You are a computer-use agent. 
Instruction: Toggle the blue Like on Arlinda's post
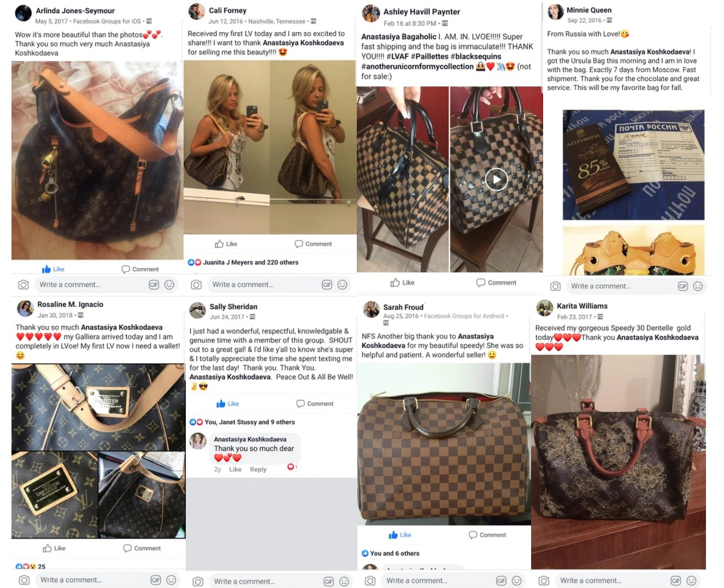point(53,269)
